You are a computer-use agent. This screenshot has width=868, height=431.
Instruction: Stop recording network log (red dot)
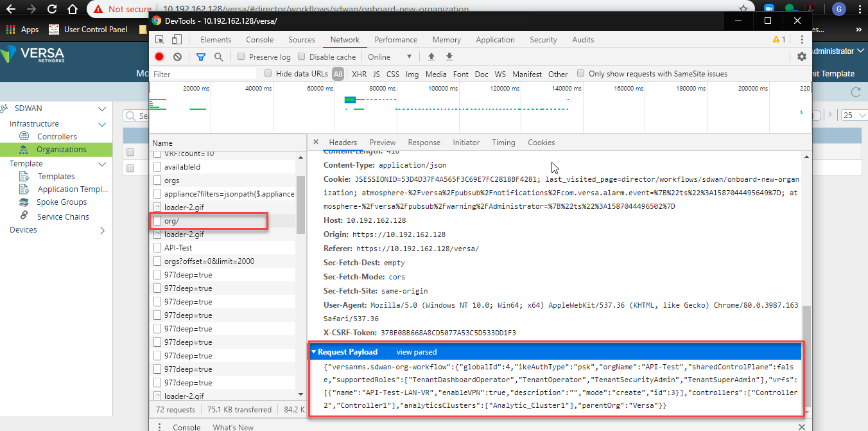(x=159, y=57)
